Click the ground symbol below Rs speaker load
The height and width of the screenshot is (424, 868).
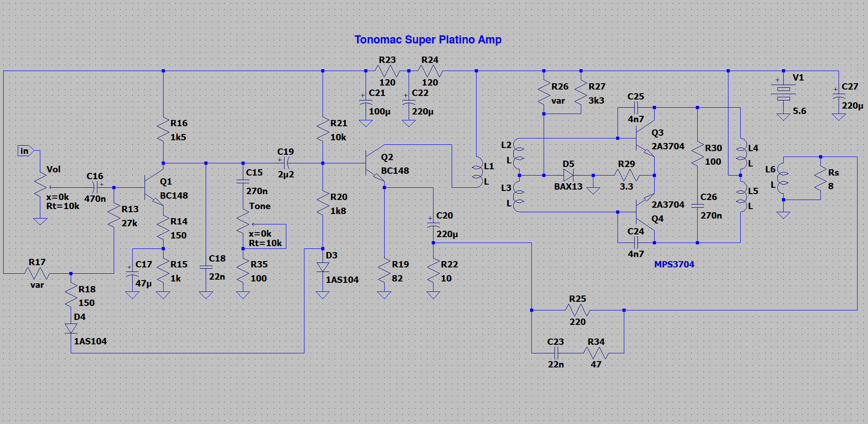tap(784, 215)
